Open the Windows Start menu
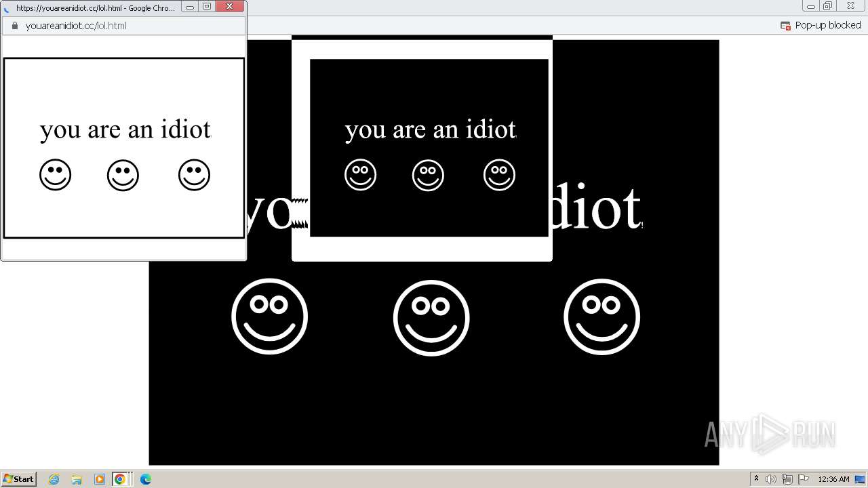Screen dimensions: 868x488 [x=18, y=479]
